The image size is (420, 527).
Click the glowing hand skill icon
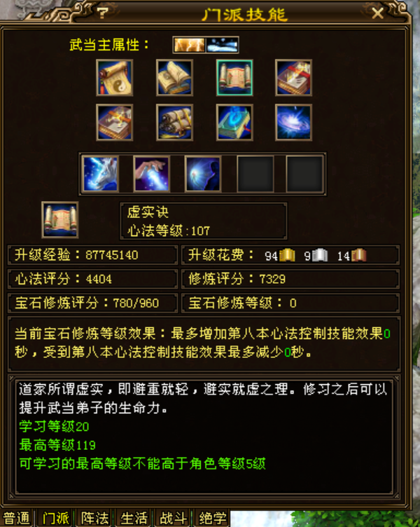pyautogui.click(x=152, y=174)
